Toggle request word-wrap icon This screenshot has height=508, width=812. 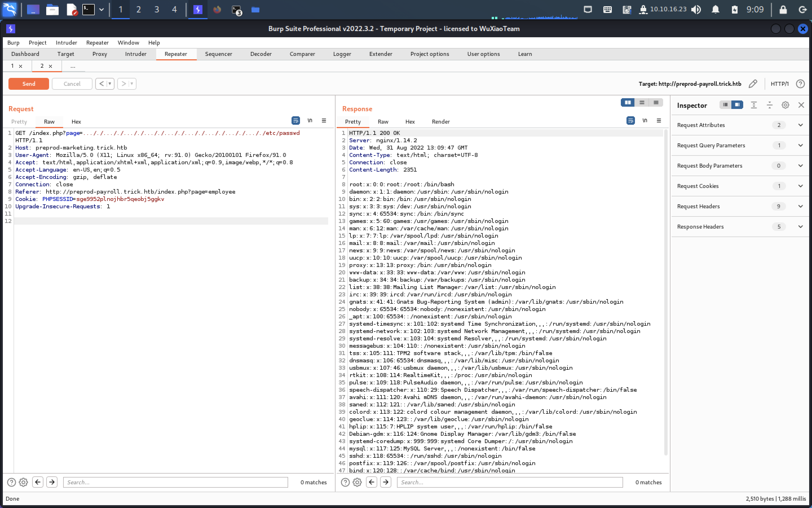click(295, 121)
